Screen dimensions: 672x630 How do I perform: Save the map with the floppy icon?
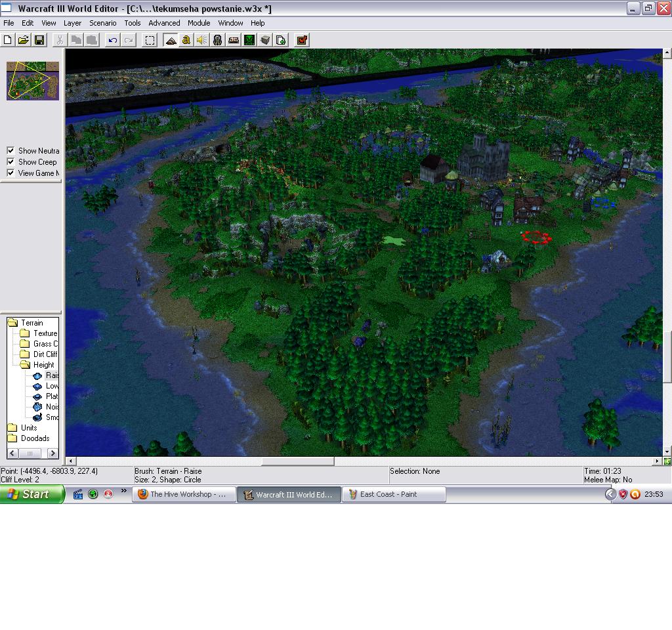tap(39, 40)
